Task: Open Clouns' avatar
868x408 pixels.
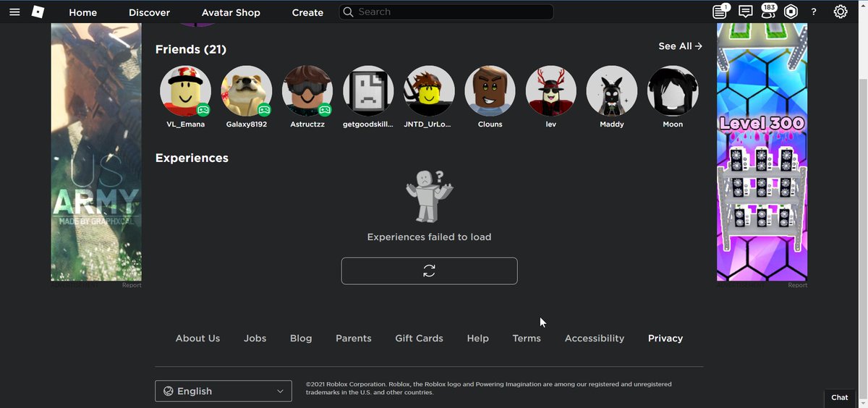Action: click(490, 90)
